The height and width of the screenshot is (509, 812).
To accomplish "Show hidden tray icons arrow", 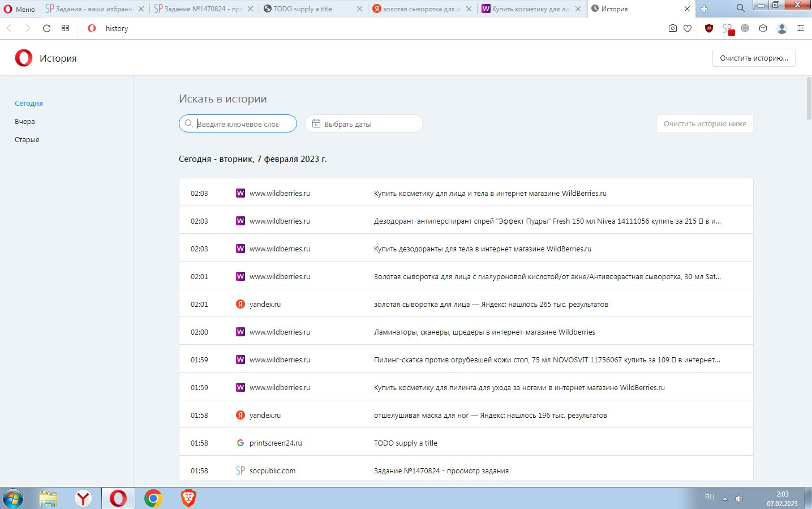I will 725,498.
